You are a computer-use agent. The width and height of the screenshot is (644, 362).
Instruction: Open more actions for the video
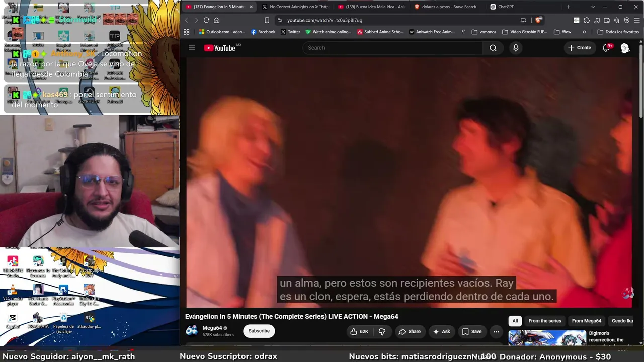click(496, 331)
